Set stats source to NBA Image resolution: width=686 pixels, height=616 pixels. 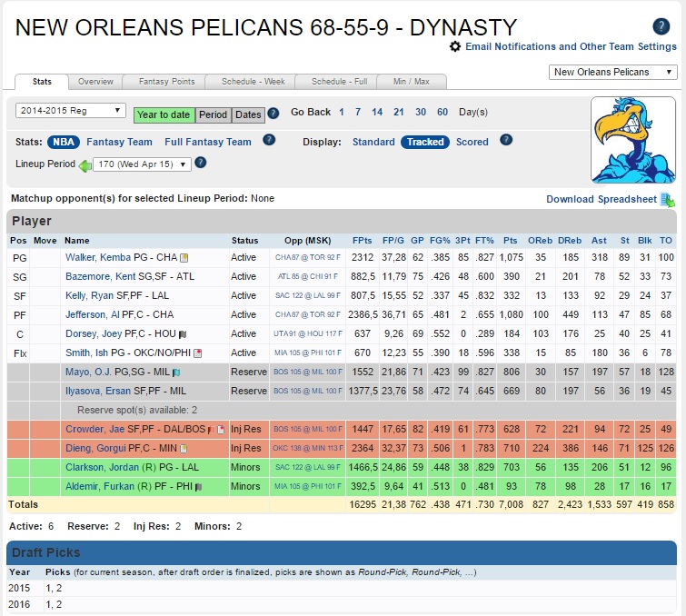click(x=64, y=142)
